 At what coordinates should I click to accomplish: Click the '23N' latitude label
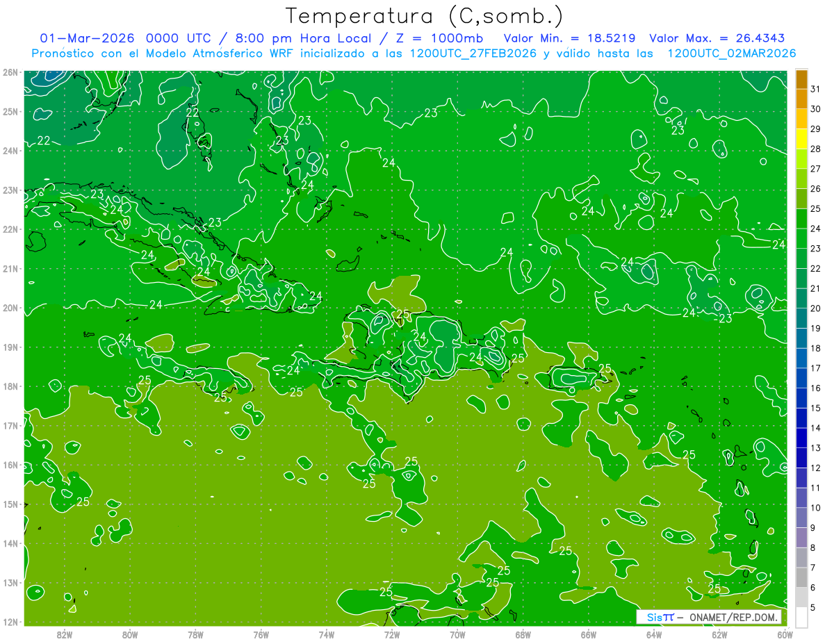point(10,190)
